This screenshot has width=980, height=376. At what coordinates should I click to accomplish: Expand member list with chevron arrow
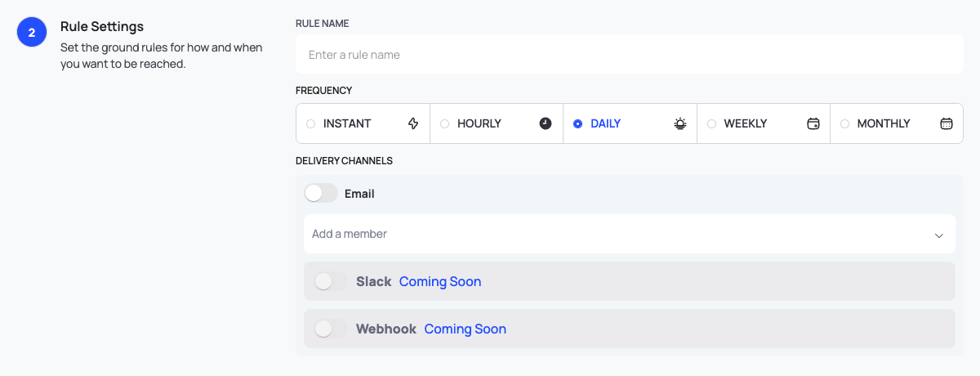tap(939, 235)
